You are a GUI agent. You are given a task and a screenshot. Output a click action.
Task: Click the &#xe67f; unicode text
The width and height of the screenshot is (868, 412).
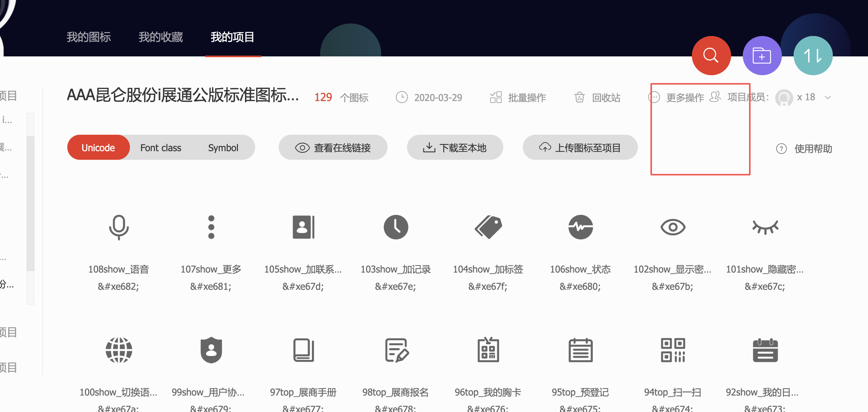(x=488, y=287)
